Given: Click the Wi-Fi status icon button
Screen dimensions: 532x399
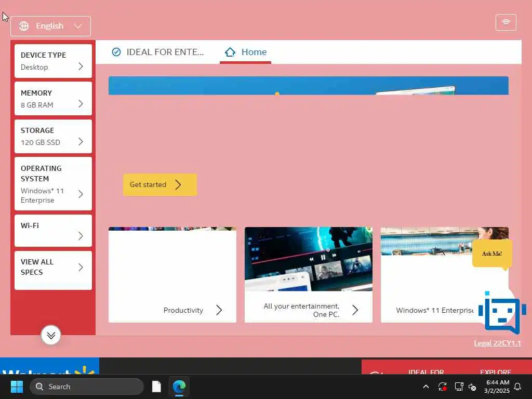Looking at the screenshot, I should pyautogui.click(x=506, y=22).
